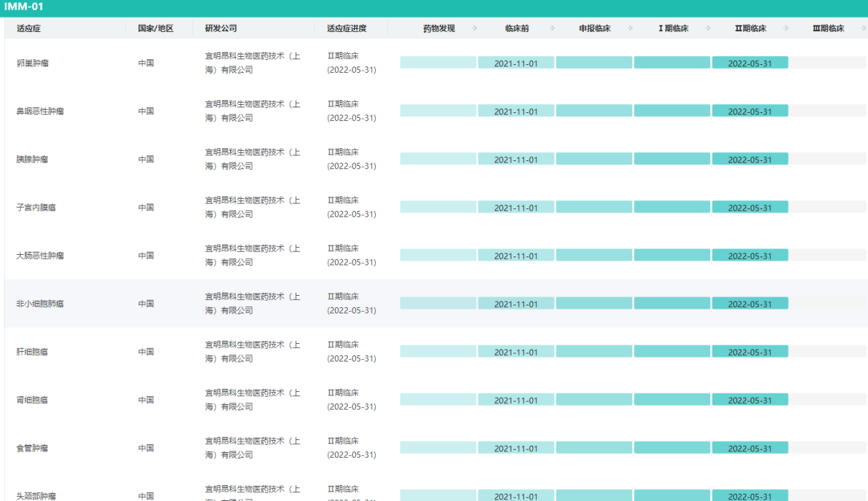The image size is (868, 501).
Task: Click 2021-11-01 preclinical bar for 卵巢肿瘤
Action: tap(515, 63)
